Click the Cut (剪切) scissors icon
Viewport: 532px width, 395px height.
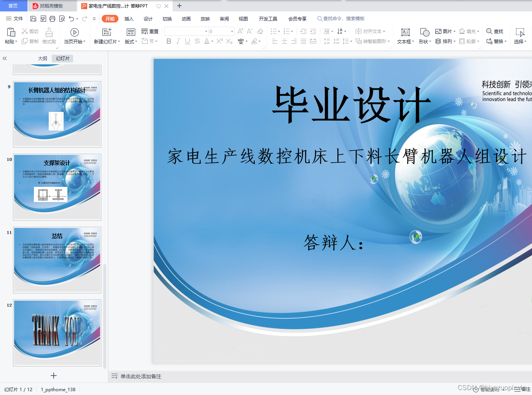[25, 31]
